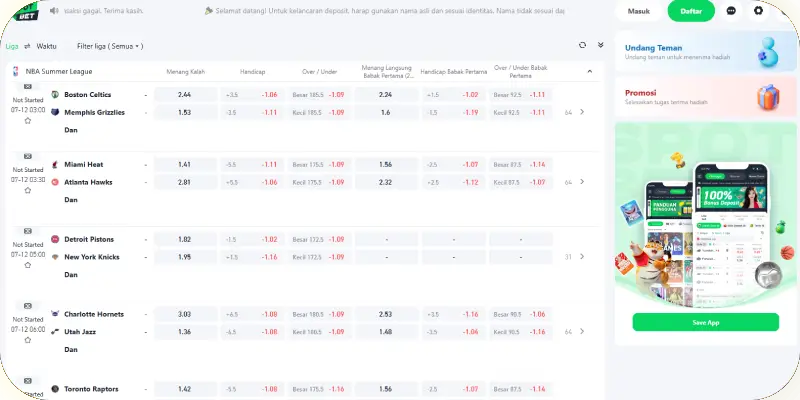Click the Utah Jazz team logo
800x400 pixels.
tap(55, 332)
